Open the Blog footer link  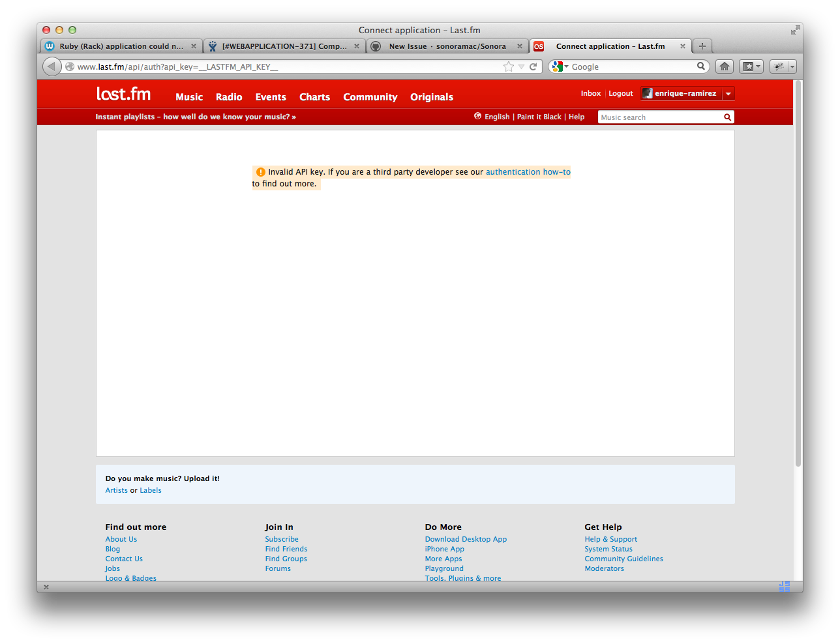click(x=113, y=549)
